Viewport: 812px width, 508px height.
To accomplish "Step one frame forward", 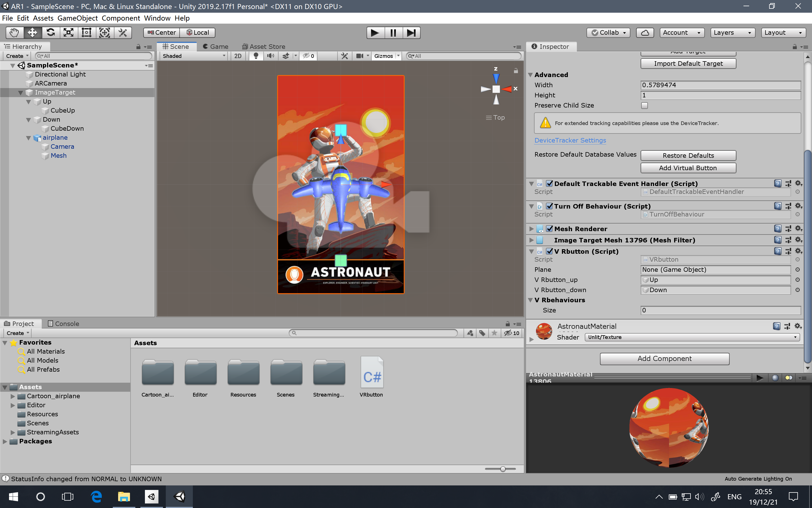I will pos(411,32).
